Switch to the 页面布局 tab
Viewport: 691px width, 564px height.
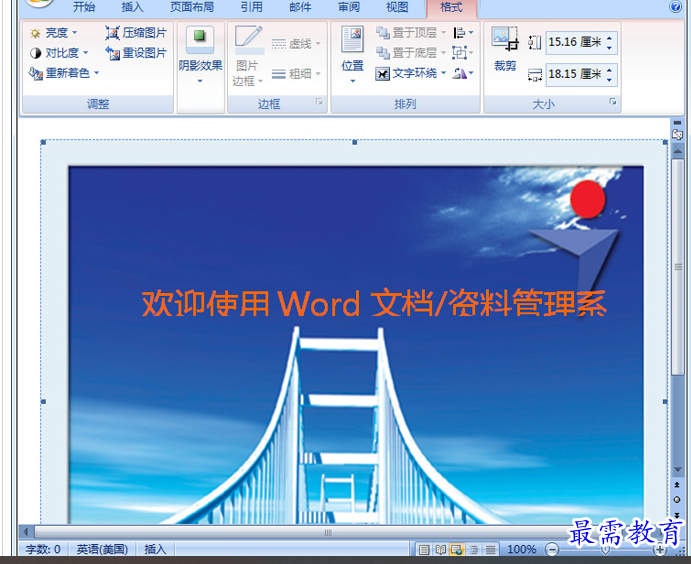click(192, 7)
